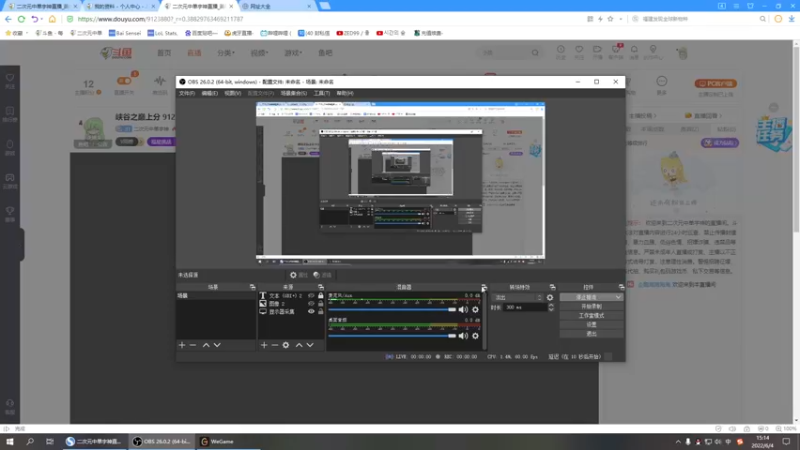
Task: Move the scene up with the arrow
Action: 206,345
